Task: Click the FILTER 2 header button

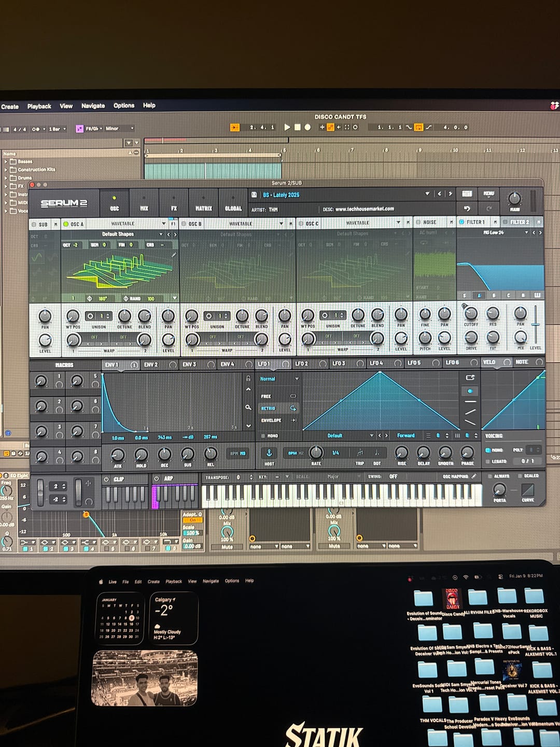Action: 520,222
